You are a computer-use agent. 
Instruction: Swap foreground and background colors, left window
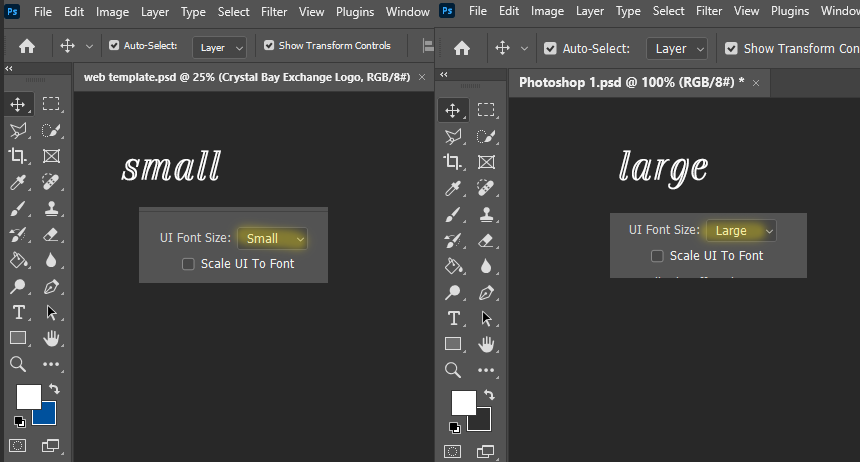point(54,389)
